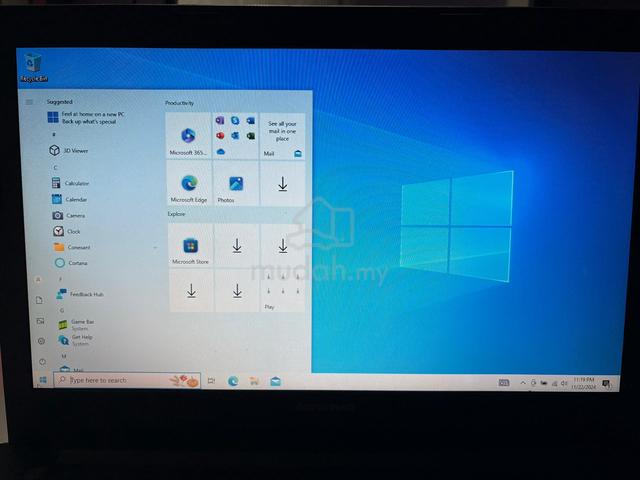Open the Play folder tile
The image size is (640, 480).
click(x=282, y=290)
